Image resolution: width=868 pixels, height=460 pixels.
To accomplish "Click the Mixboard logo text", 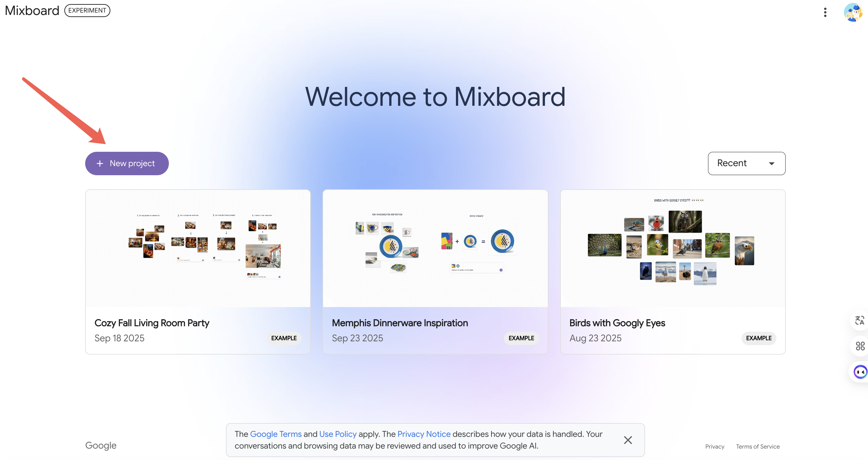I will click(32, 11).
